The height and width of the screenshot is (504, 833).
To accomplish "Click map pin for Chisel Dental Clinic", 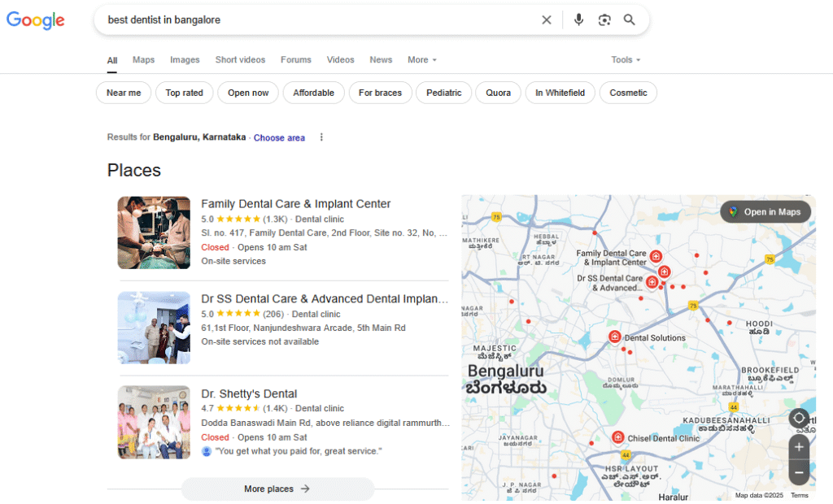I will click(618, 437).
